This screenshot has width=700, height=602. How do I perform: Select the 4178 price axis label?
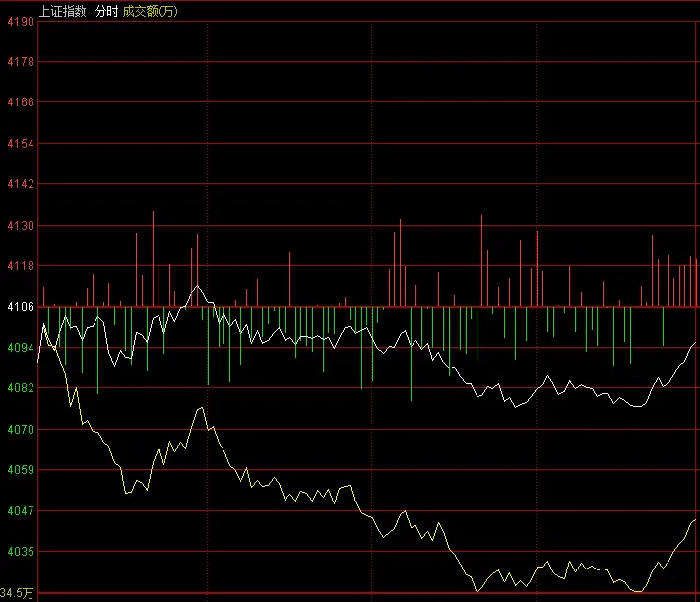coord(21,62)
